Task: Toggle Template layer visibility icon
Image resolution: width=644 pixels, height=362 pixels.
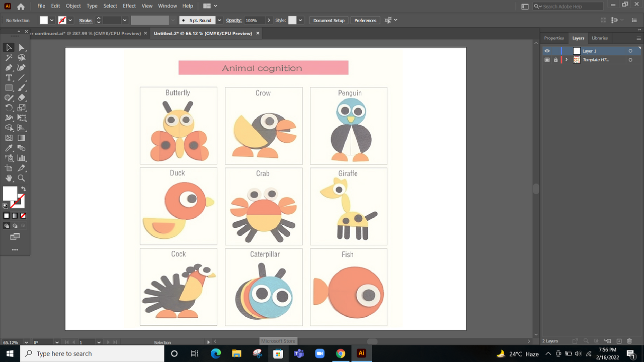Action: pos(547,59)
